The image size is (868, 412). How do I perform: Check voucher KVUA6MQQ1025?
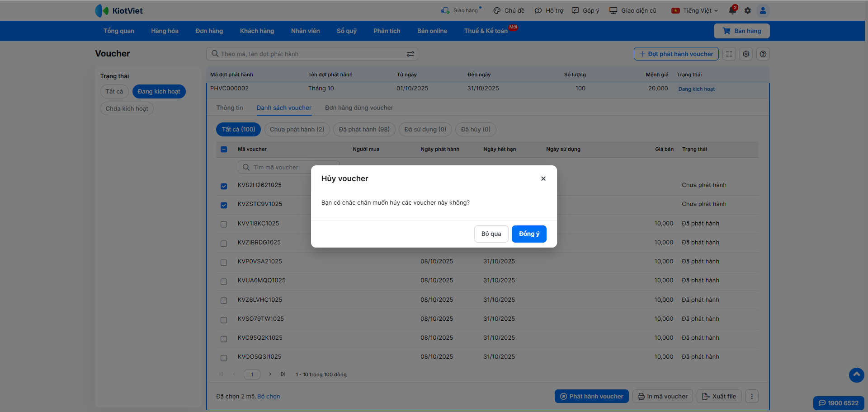click(224, 281)
